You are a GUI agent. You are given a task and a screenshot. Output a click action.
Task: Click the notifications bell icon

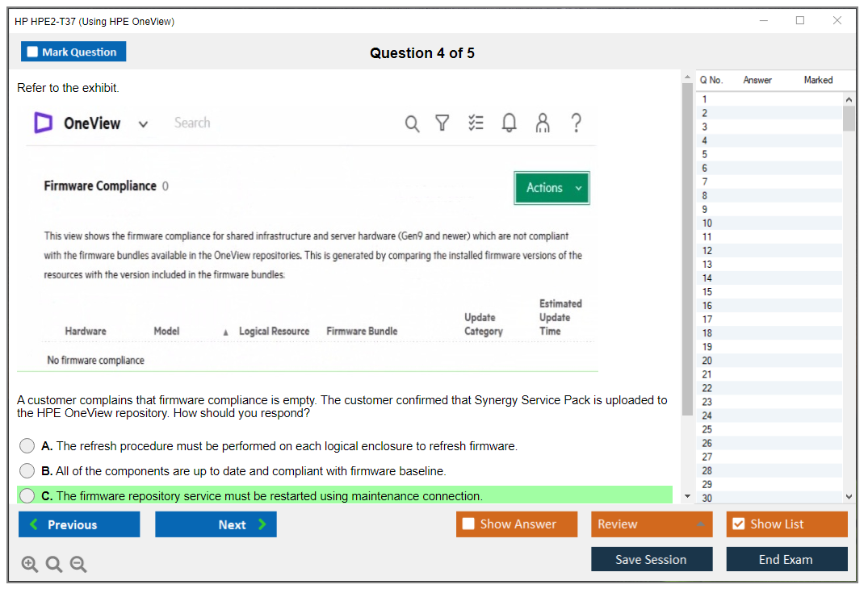(x=509, y=123)
